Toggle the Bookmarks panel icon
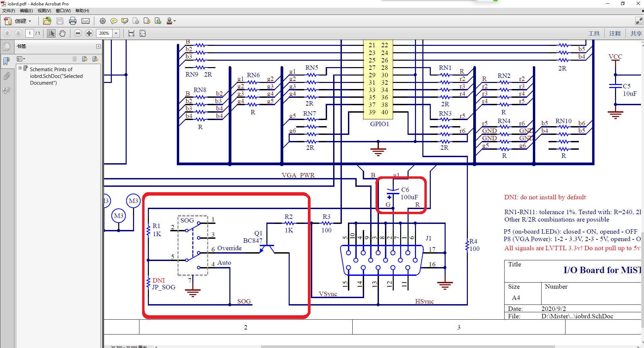This screenshot has height=348, width=644. (6, 61)
